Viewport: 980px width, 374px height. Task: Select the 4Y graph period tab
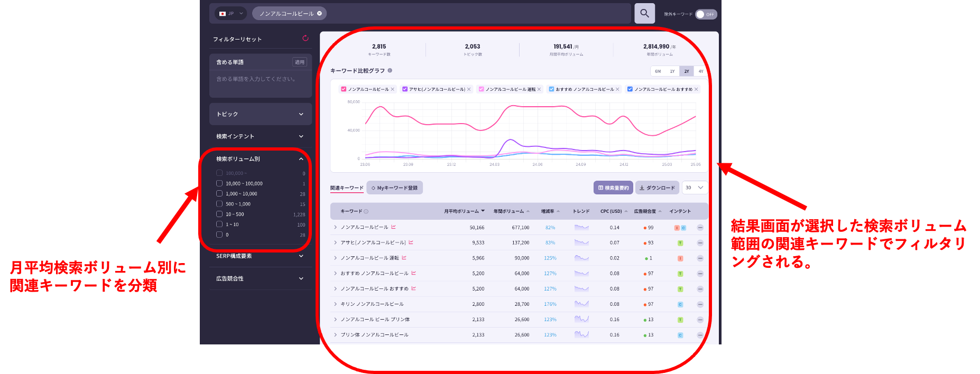[x=700, y=71]
